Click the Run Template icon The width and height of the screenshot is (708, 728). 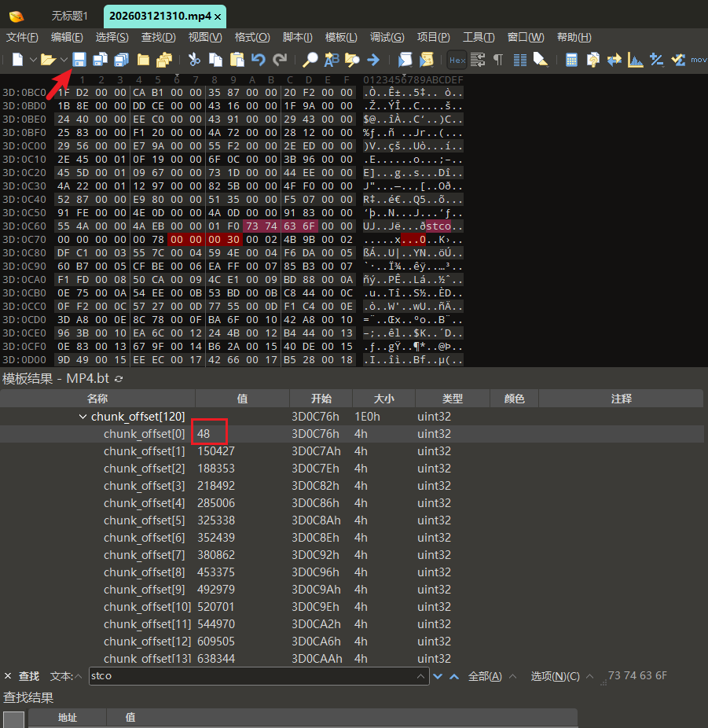[427, 60]
